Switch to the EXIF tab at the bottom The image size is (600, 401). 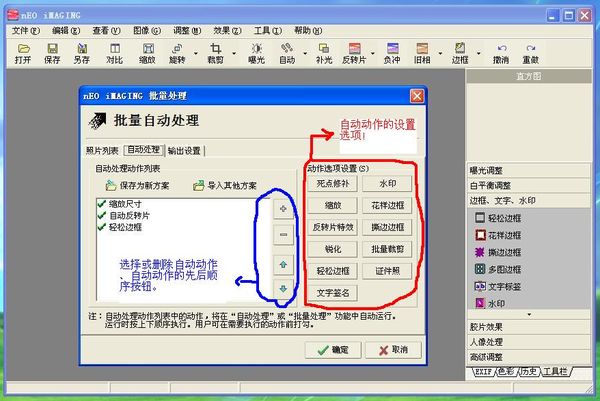482,373
